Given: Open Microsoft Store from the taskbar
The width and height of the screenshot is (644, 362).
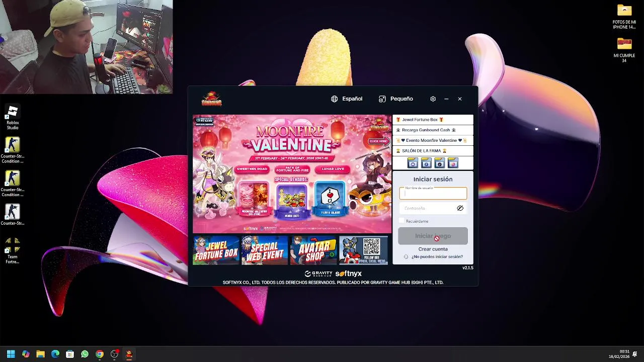Looking at the screenshot, I should click(x=70, y=354).
